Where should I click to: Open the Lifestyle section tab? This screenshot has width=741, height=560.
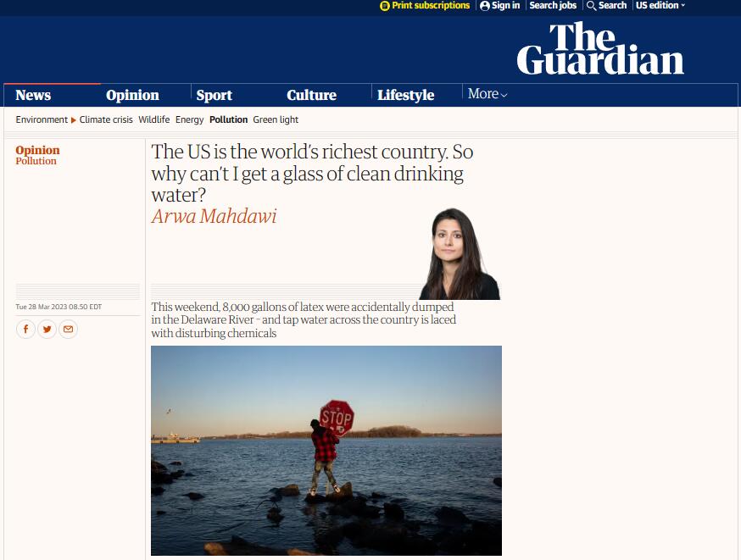pos(405,95)
